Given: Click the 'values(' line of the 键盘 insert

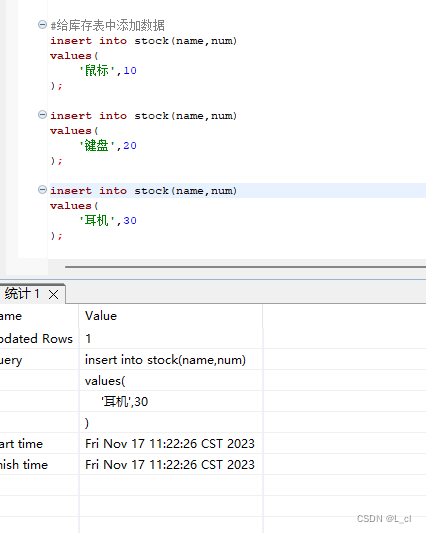Looking at the screenshot, I should [74, 131].
